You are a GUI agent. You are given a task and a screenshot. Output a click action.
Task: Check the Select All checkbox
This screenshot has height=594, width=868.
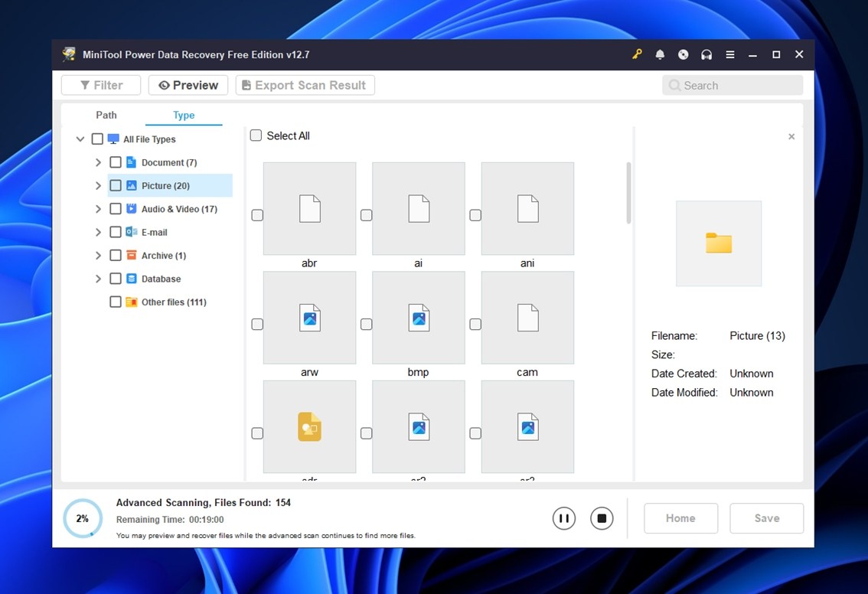click(256, 135)
